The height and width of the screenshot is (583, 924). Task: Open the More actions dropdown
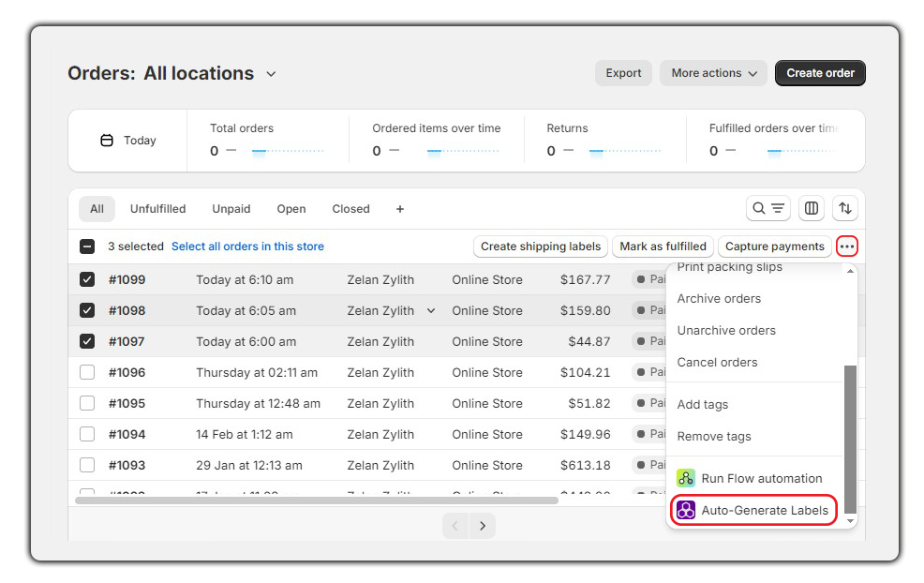pos(713,73)
